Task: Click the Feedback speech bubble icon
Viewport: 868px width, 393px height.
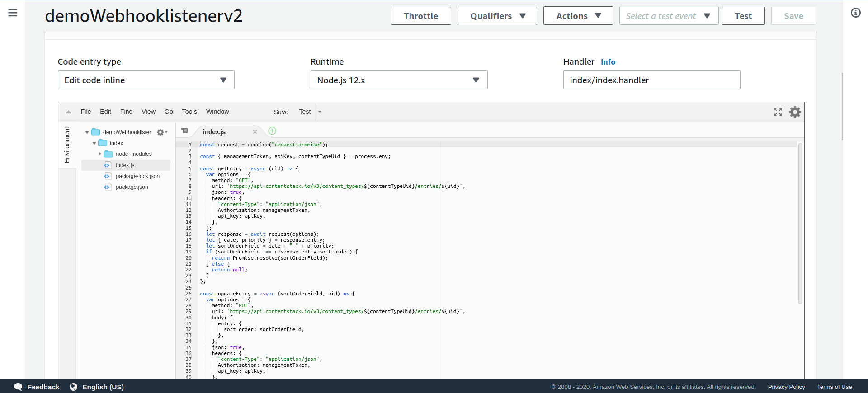Action: tap(18, 387)
